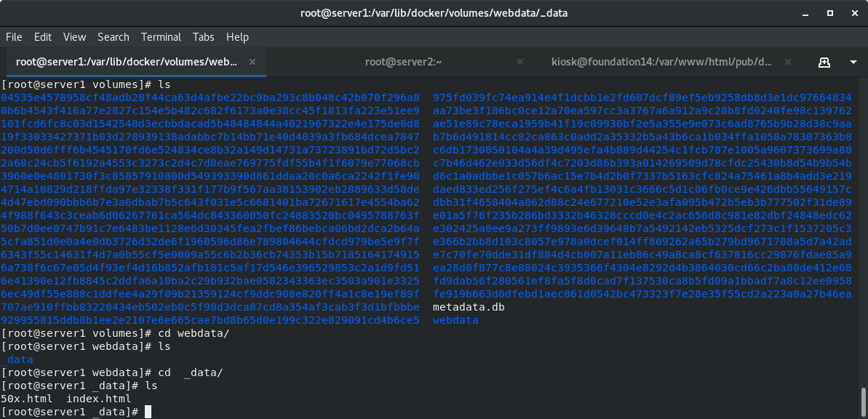868x419 pixels.
Task: Open the Terminal menu
Action: (161, 37)
